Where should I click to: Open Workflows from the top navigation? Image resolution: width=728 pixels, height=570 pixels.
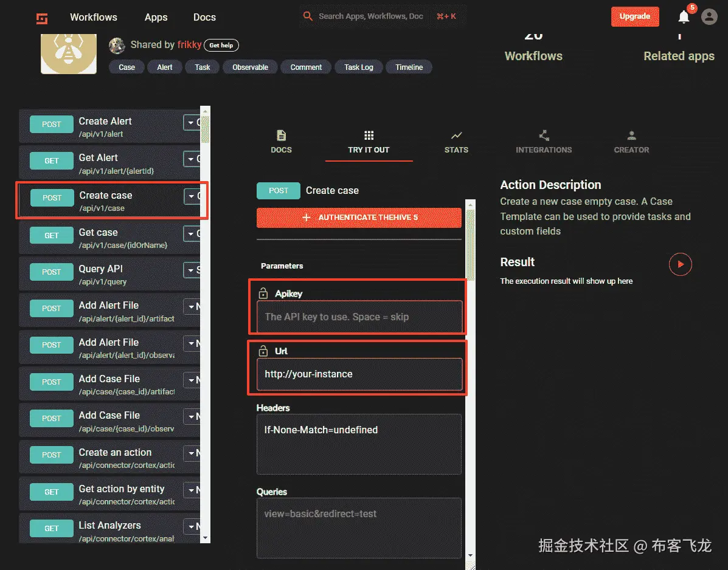click(93, 17)
